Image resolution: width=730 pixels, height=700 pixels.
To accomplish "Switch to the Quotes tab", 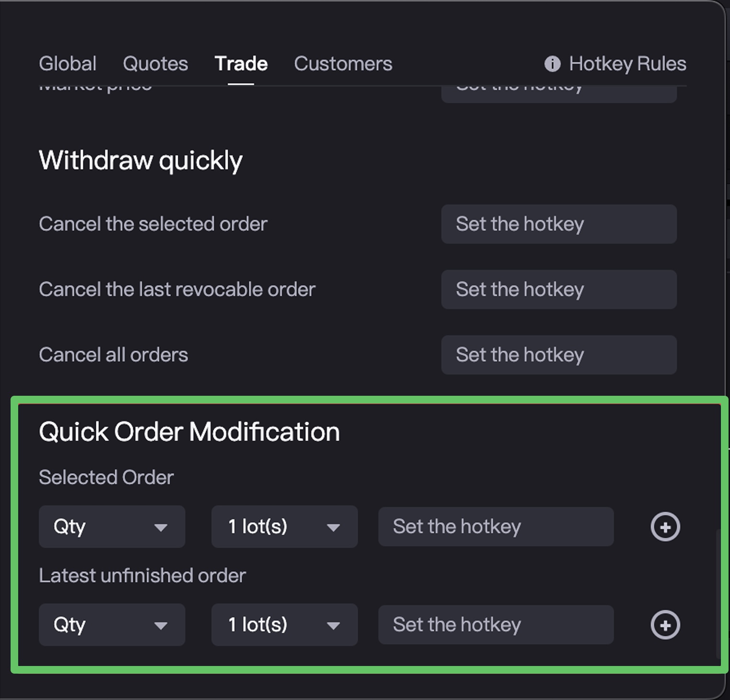I will tap(155, 64).
